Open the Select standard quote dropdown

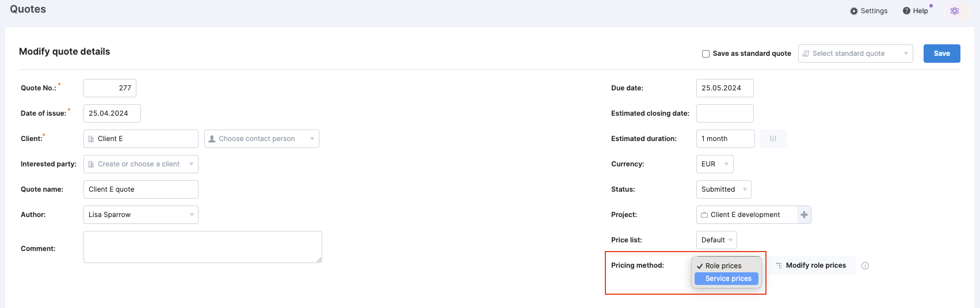coord(855,54)
